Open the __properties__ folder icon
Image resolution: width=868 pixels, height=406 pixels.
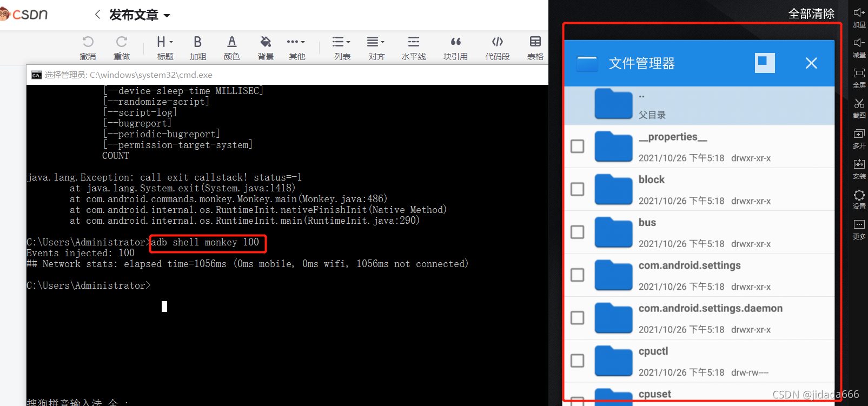(x=613, y=147)
